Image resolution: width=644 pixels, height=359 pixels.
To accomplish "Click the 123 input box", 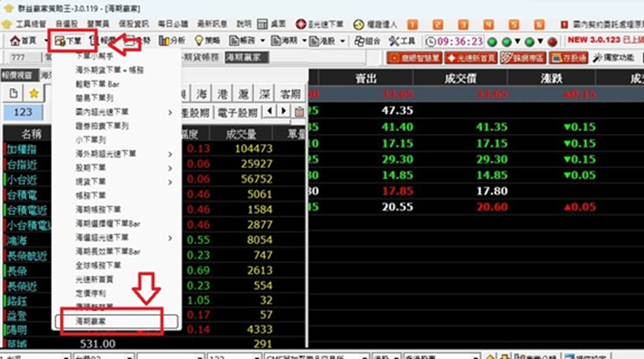I will [x=23, y=112].
